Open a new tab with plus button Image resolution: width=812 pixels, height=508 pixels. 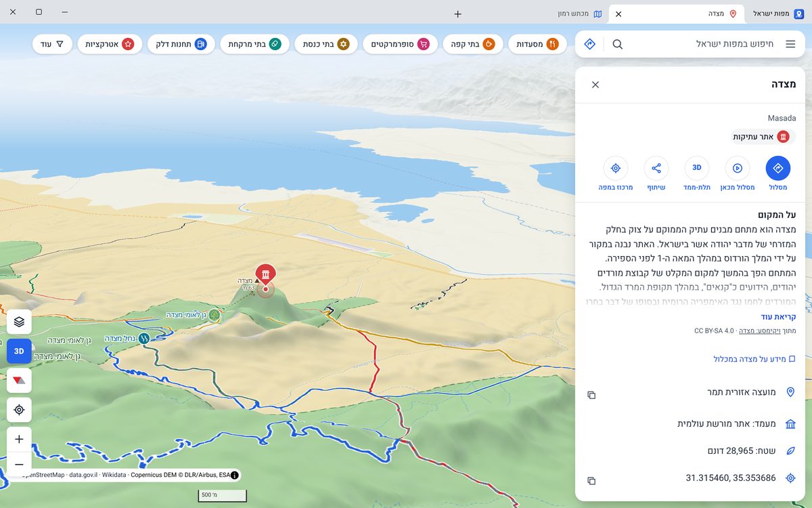pyautogui.click(x=457, y=14)
